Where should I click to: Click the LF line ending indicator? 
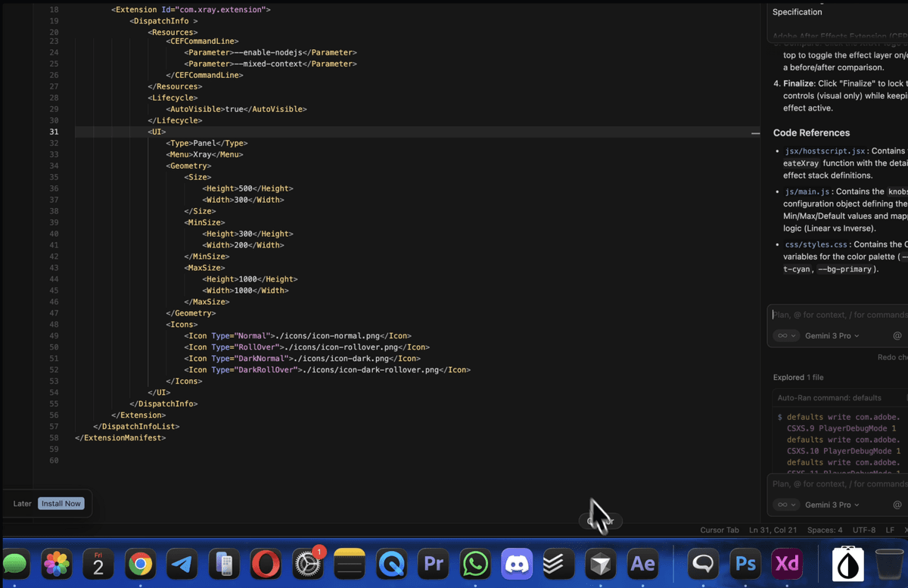[x=890, y=530]
